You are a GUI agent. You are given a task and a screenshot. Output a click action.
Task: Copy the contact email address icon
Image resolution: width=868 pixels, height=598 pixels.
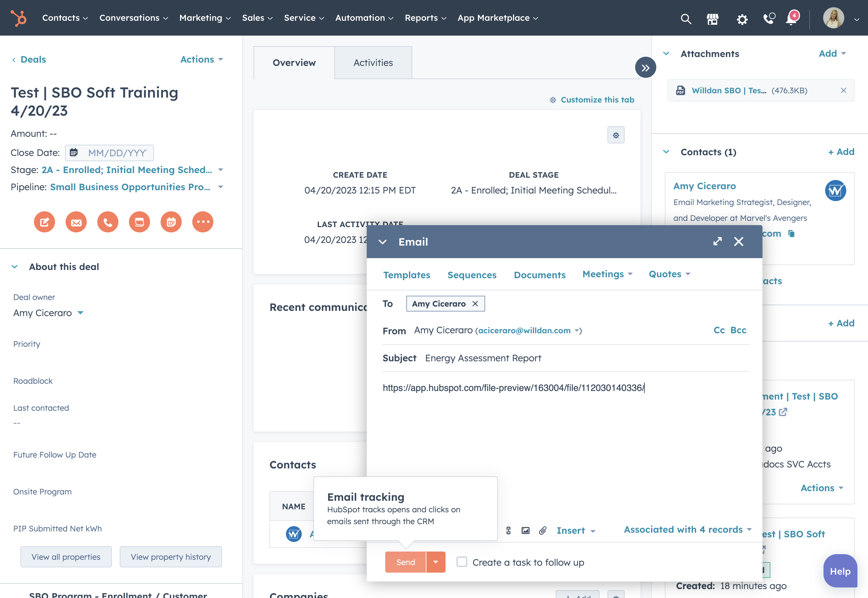[x=791, y=234]
